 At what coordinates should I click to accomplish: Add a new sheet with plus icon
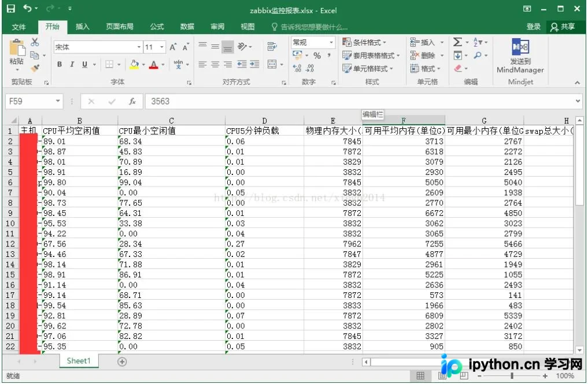(x=122, y=361)
